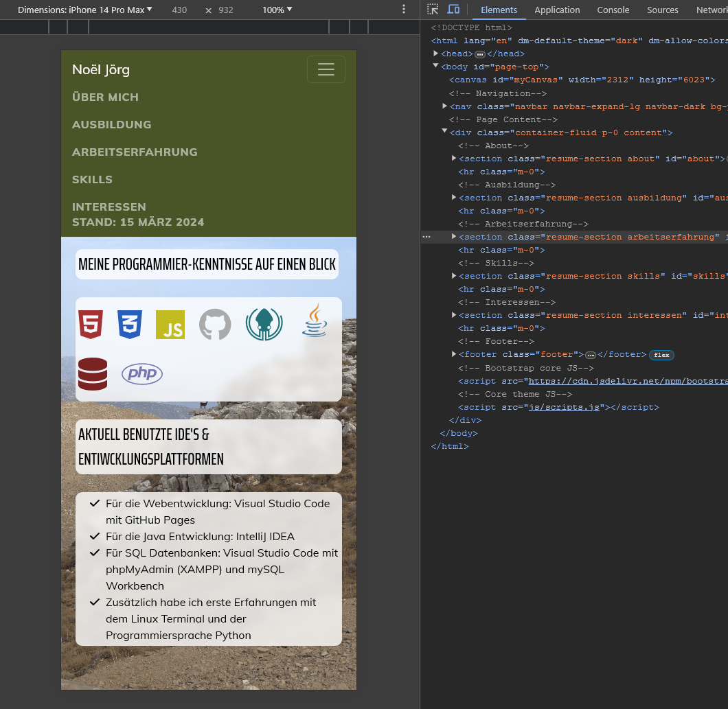The image size is (728, 709).
Task: Click the GitKraken logo icon
Action: [264, 325]
